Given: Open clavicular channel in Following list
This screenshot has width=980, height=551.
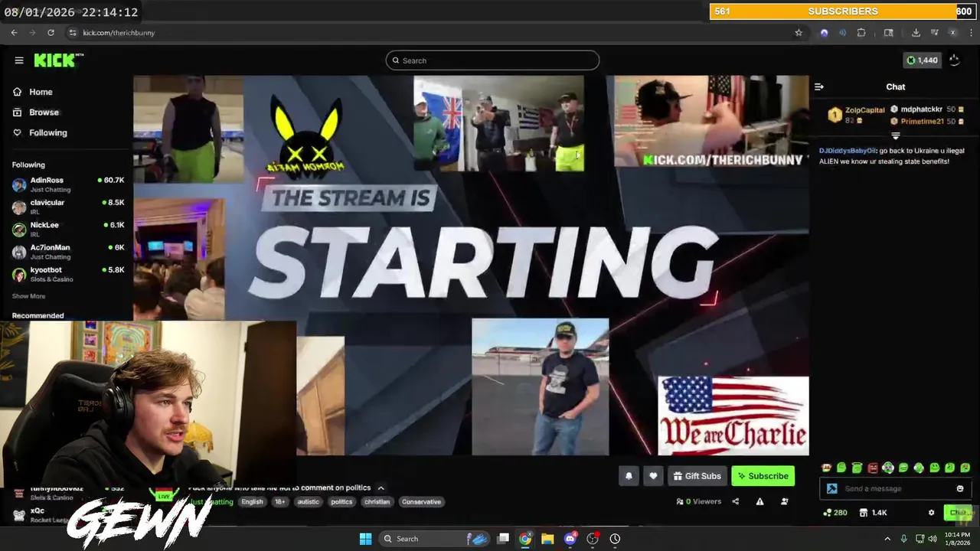Looking at the screenshot, I should click(x=67, y=207).
